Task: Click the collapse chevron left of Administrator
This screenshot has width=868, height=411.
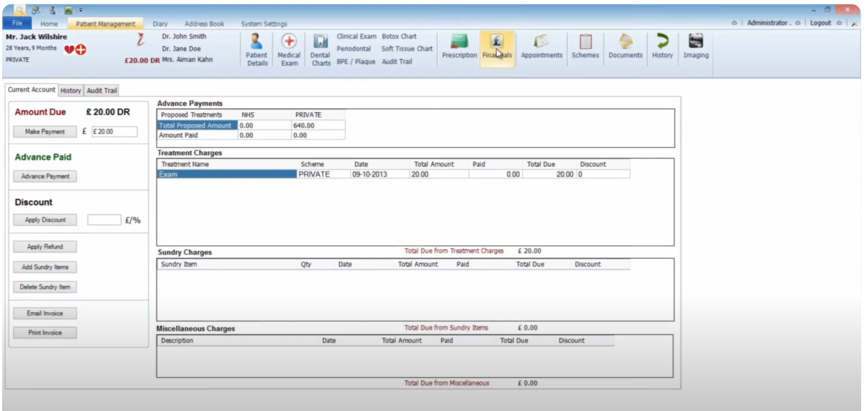Action: [x=734, y=23]
